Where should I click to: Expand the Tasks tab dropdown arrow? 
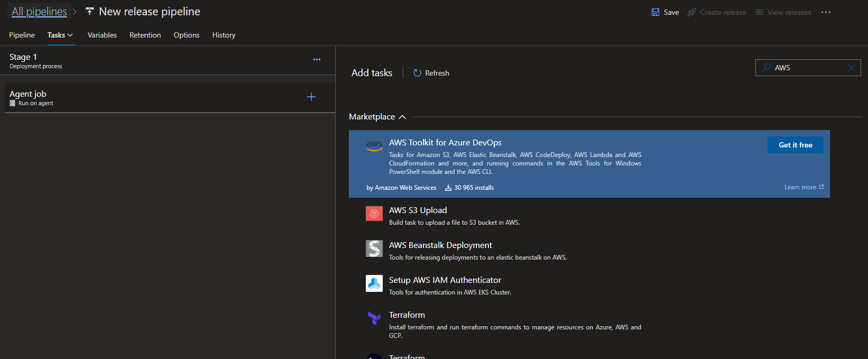point(70,35)
